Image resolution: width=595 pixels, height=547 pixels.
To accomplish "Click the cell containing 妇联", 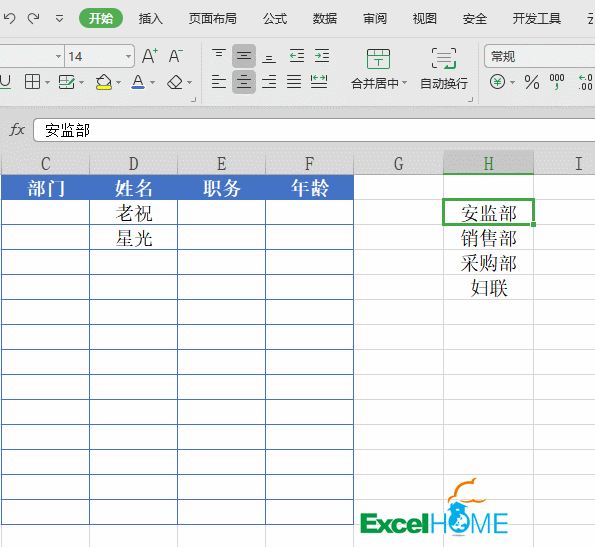I will pyautogui.click(x=488, y=288).
